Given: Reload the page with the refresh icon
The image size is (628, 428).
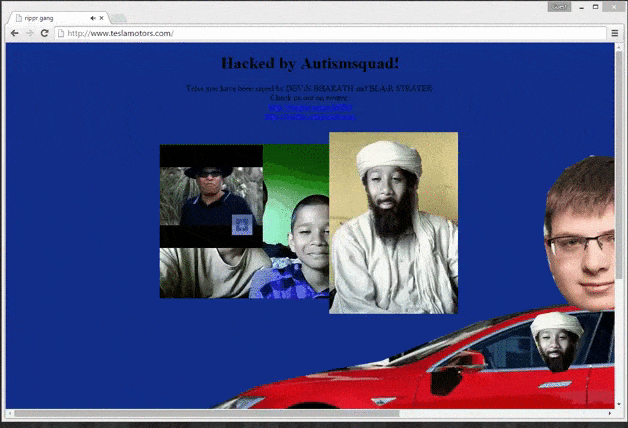Looking at the screenshot, I should click(x=44, y=33).
